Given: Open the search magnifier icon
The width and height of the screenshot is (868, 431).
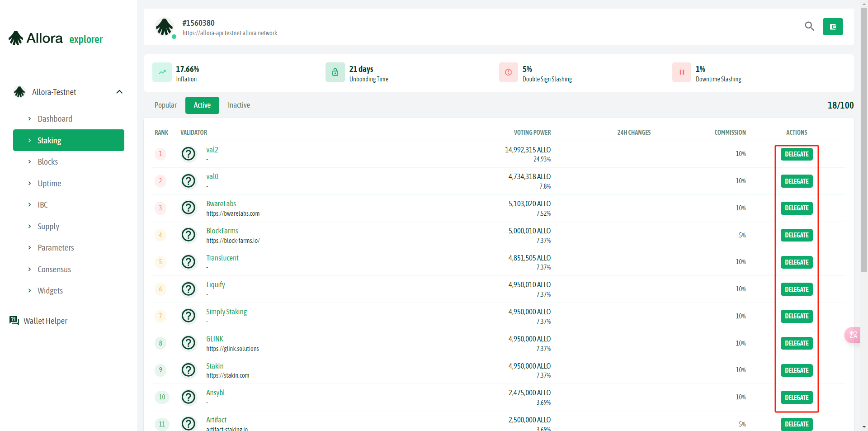Looking at the screenshot, I should tap(809, 27).
